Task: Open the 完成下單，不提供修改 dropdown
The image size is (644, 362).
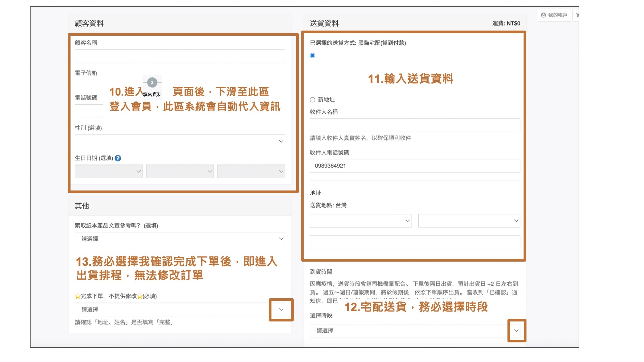Action: [x=180, y=310]
